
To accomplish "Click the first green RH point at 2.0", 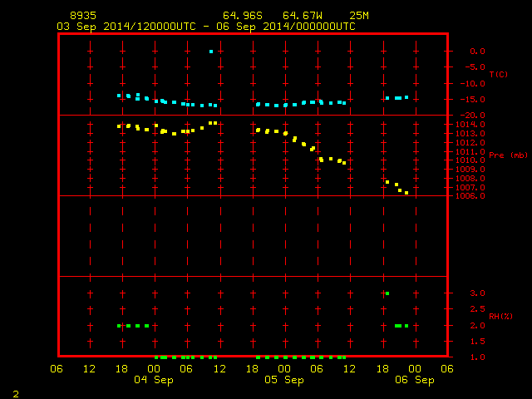I will tap(119, 326).
